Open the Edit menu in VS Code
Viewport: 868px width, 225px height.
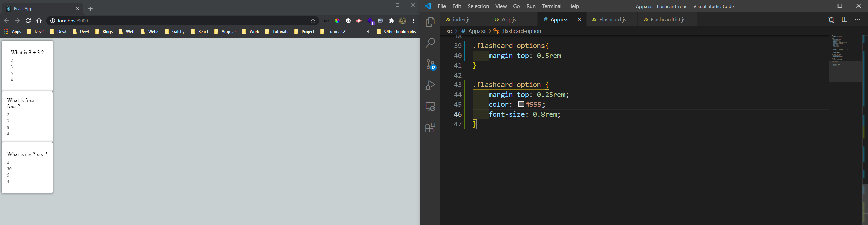click(x=457, y=6)
